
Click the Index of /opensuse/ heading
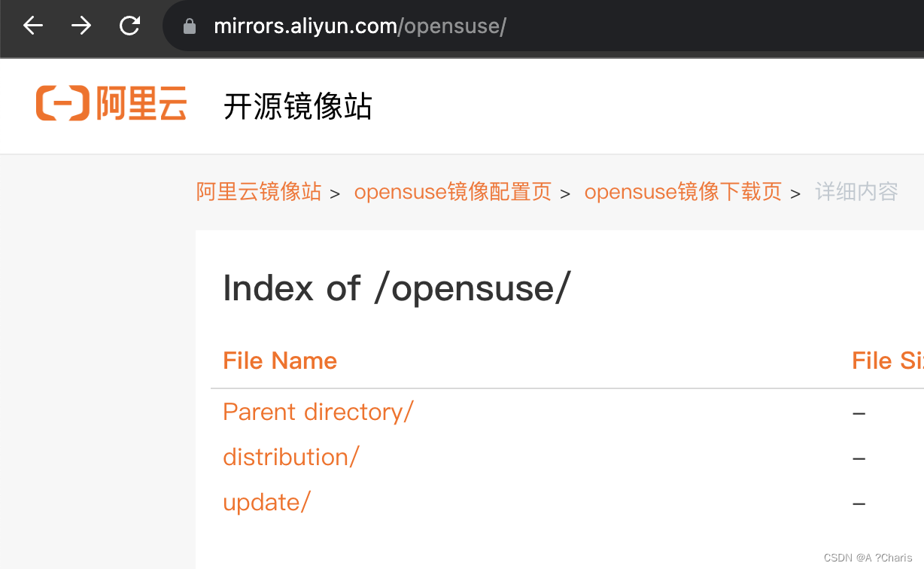click(397, 288)
